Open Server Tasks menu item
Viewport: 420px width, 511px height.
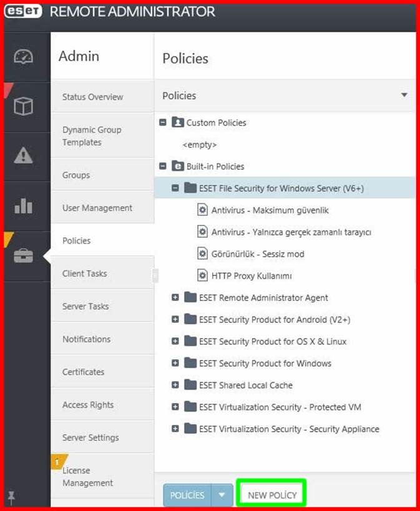pos(102,306)
